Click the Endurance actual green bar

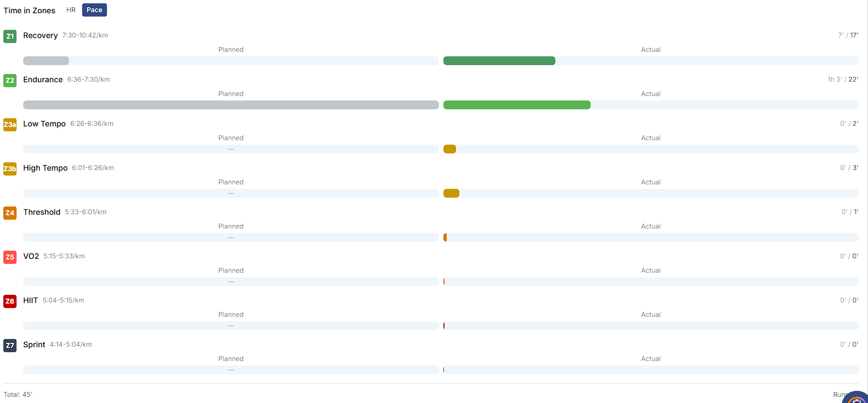click(x=517, y=105)
